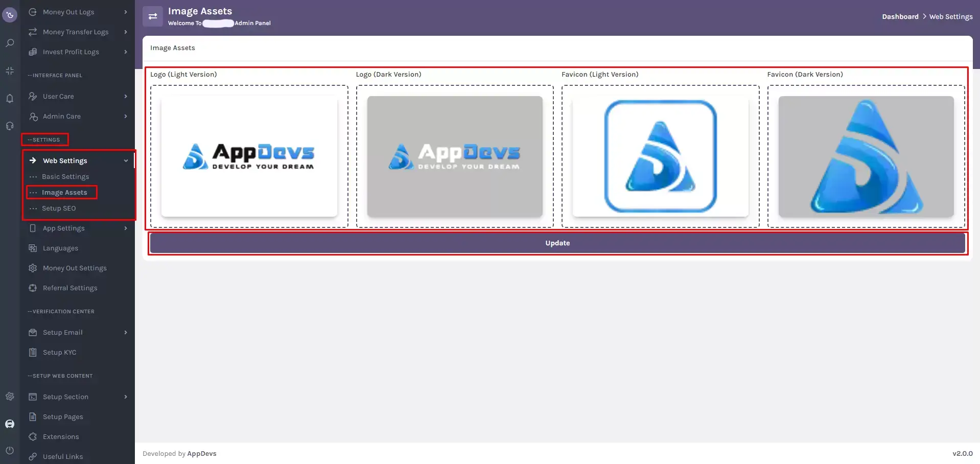The height and width of the screenshot is (464, 980).
Task: Expand Money Transfer Logs chevron
Action: 126,32
